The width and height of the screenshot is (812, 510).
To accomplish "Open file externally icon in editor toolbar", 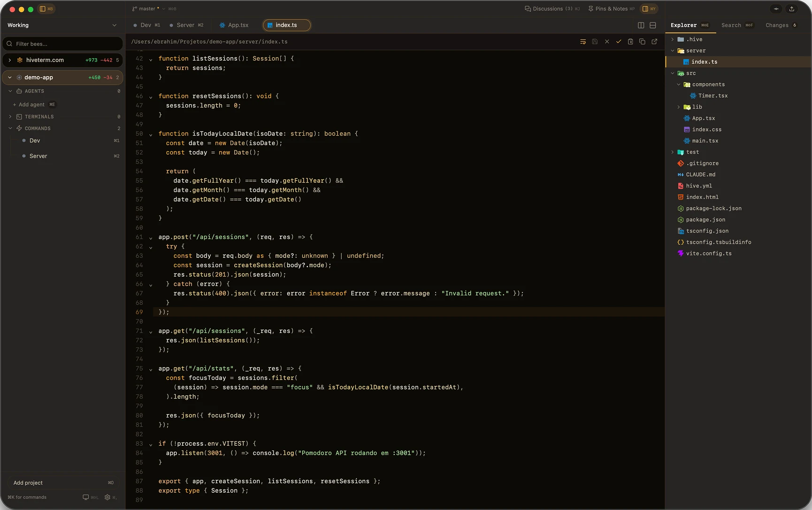I will pyautogui.click(x=654, y=42).
